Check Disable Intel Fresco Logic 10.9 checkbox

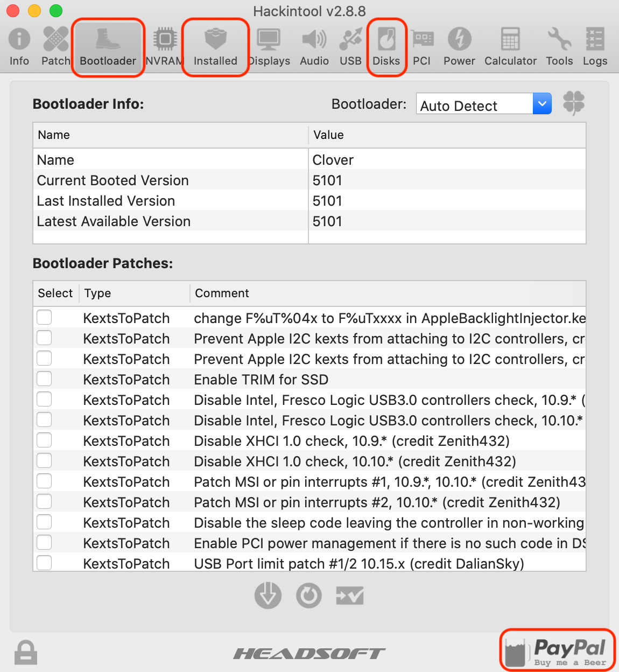[44, 399]
